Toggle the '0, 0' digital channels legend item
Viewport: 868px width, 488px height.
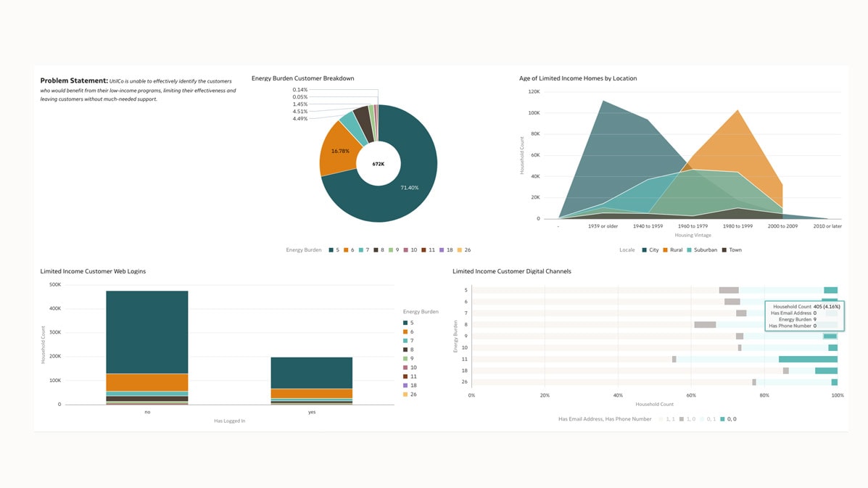(x=727, y=419)
